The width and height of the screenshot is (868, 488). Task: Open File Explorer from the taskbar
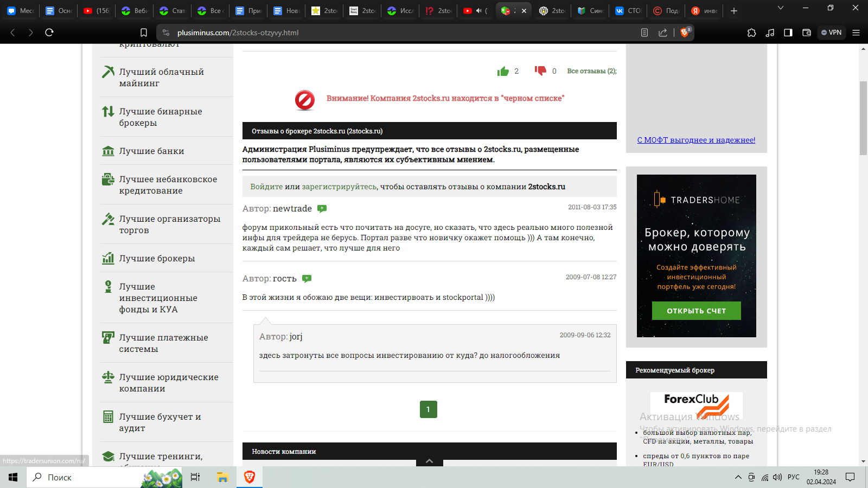(x=222, y=477)
